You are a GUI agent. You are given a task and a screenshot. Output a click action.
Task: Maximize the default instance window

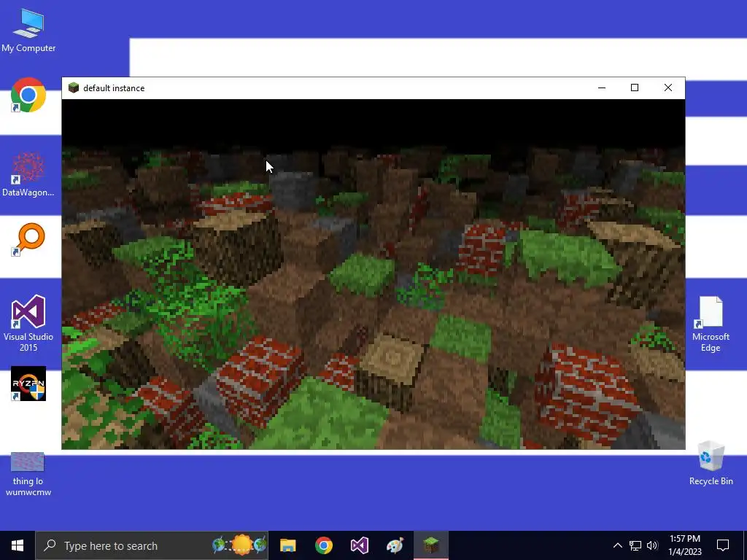(x=635, y=87)
